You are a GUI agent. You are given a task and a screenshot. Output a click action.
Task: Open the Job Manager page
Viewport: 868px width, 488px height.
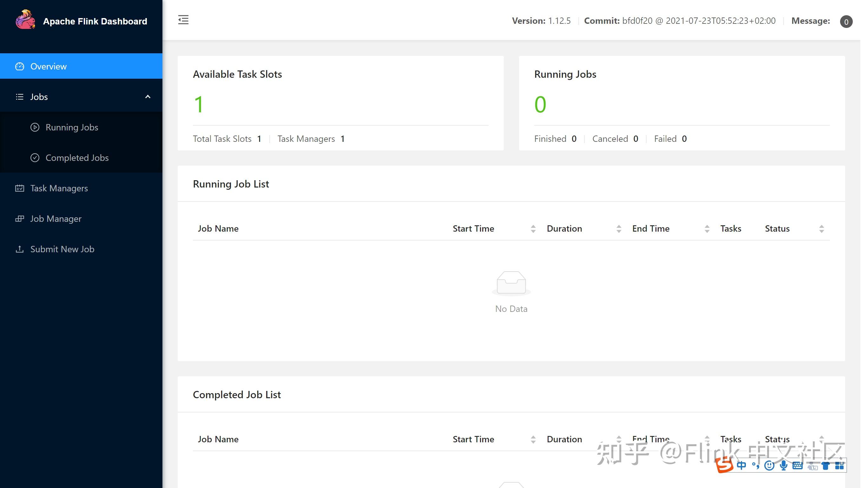tap(56, 219)
